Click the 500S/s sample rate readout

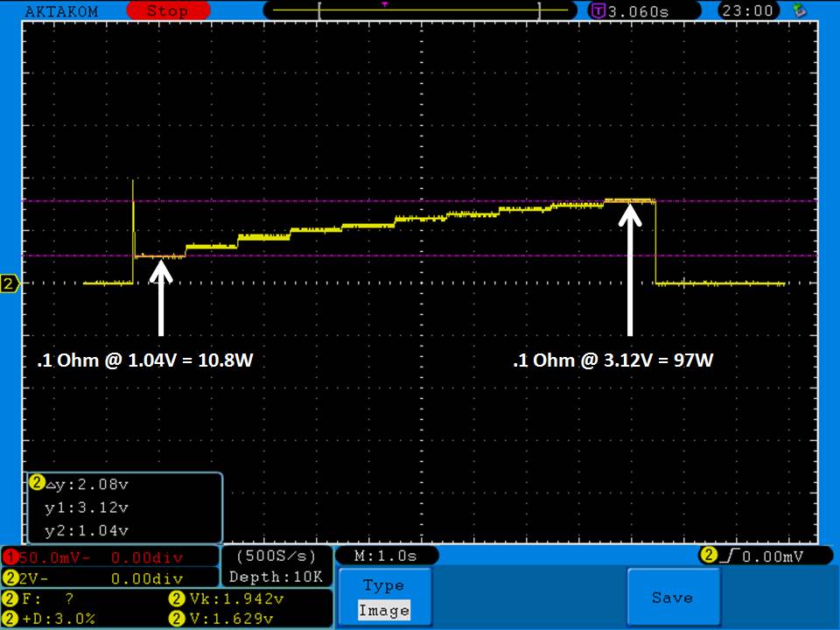(x=276, y=556)
